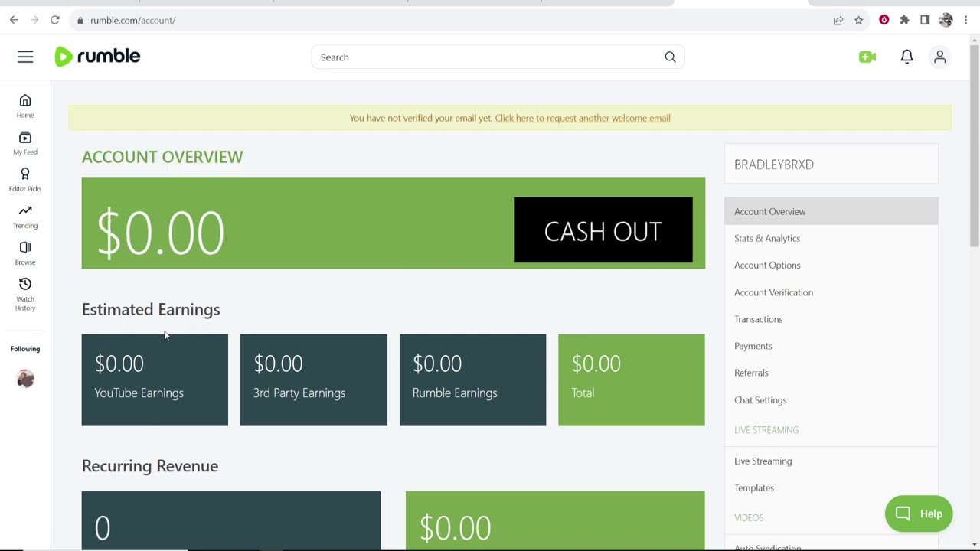Click the share page icon in address bar

click(838, 21)
